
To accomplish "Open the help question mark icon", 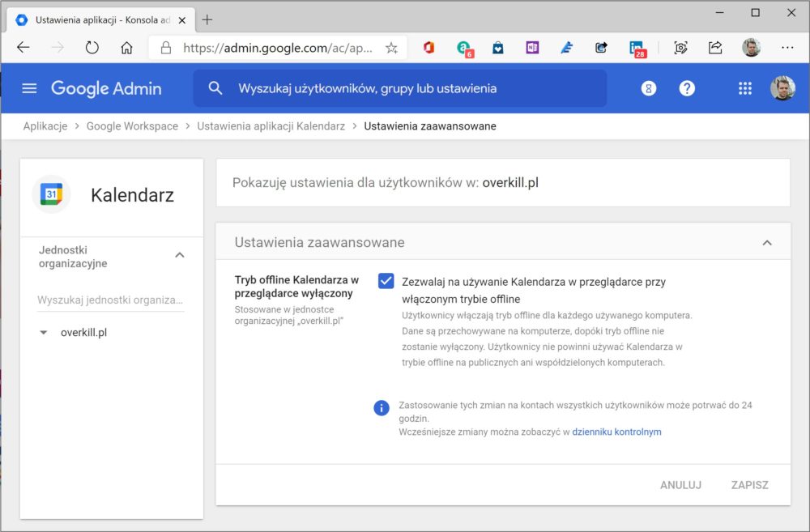I will pos(687,88).
